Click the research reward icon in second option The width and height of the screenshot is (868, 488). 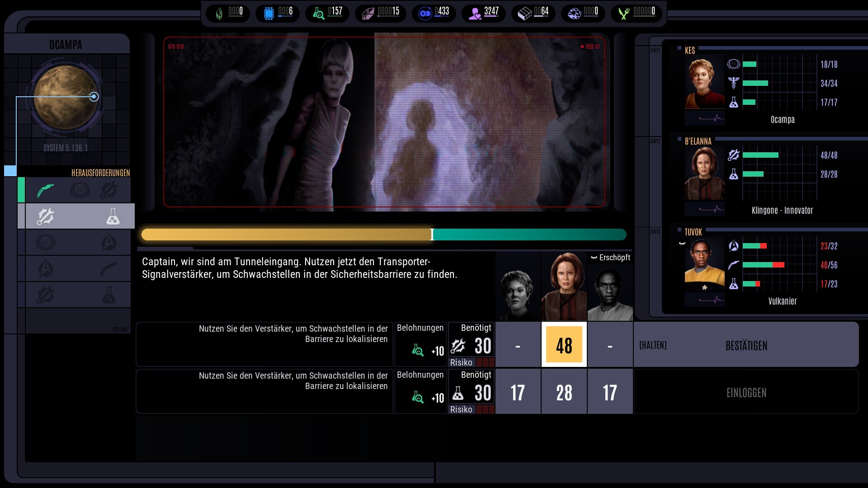pos(418,397)
